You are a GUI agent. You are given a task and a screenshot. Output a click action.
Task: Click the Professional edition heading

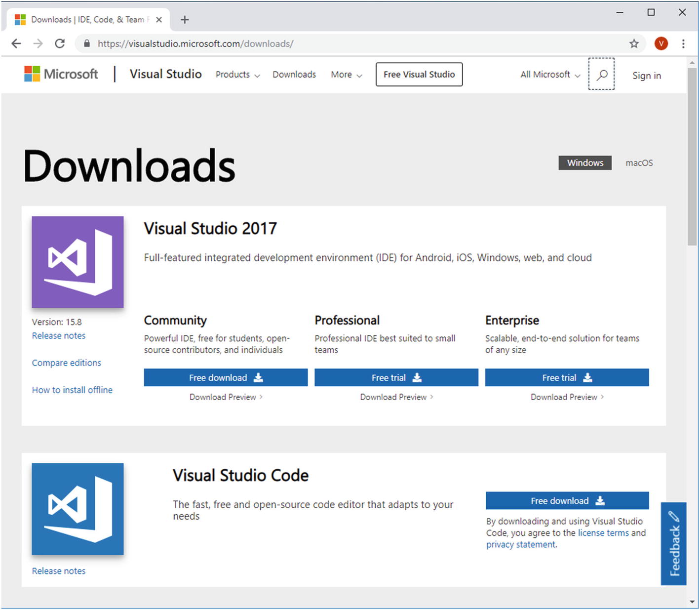click(347, 321)
